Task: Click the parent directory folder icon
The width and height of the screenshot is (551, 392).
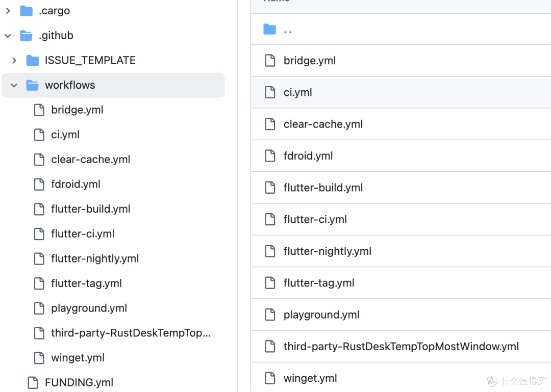Action: (x=269, y=29)
